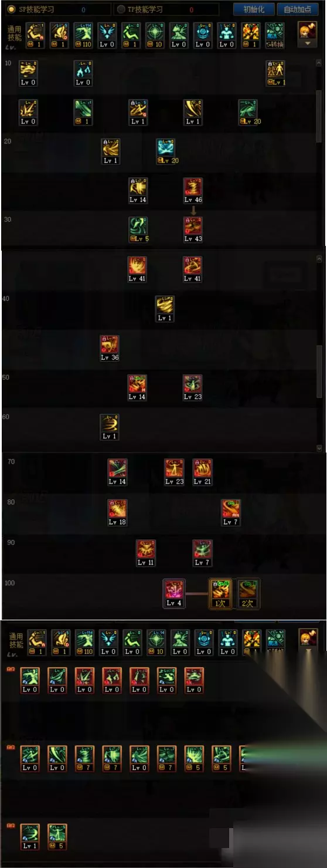This screenshot has height=868, width=327.
Task: Open the 1次 awakening skill icon
Action: (221, 593)
